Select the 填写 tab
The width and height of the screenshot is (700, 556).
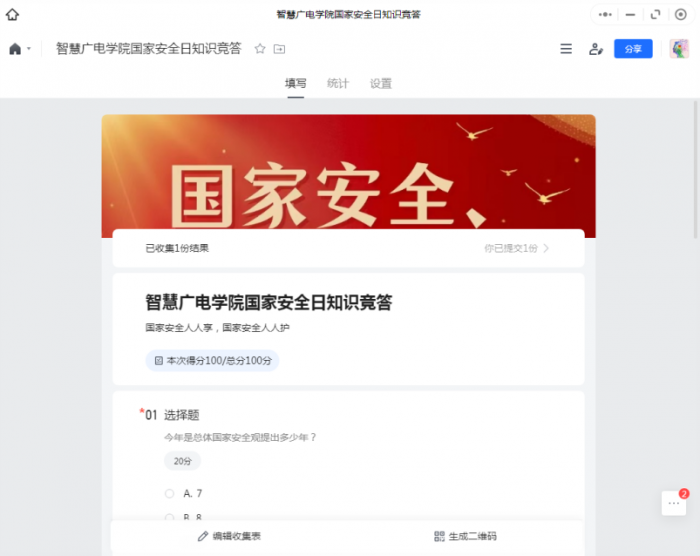296,84
